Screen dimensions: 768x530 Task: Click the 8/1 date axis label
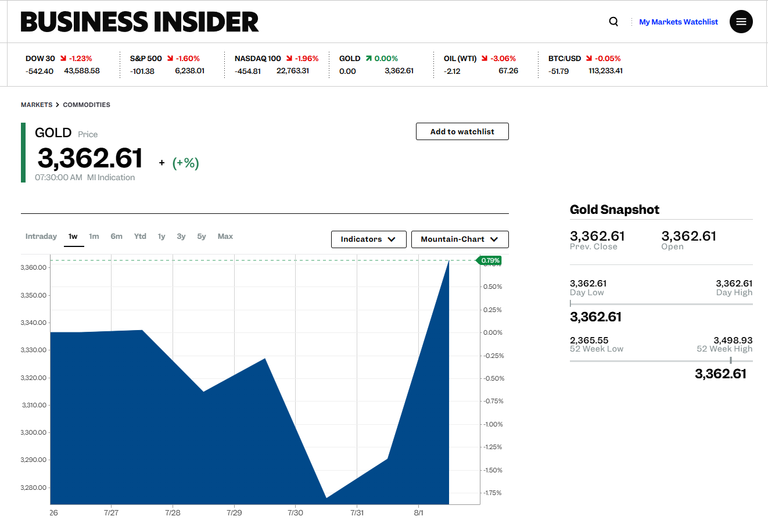tap(418, 513)
